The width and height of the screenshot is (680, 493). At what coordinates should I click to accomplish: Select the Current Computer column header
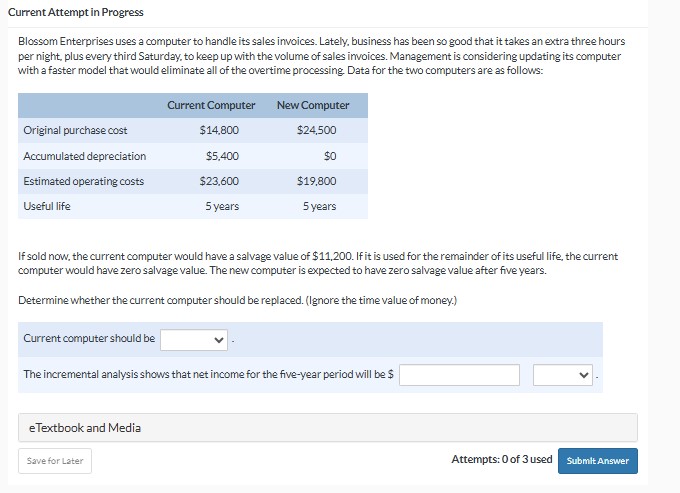click(211, 105)
